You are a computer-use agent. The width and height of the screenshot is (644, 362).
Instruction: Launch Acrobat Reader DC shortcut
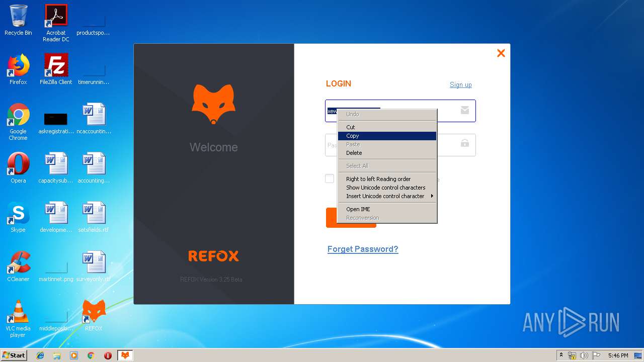(x=56, y=23)
